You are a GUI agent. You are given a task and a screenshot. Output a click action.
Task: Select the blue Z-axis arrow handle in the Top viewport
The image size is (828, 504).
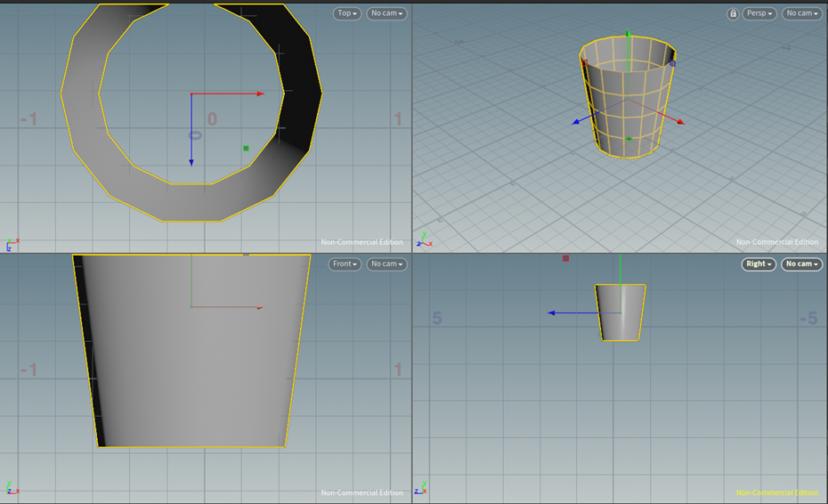(191, 163)
